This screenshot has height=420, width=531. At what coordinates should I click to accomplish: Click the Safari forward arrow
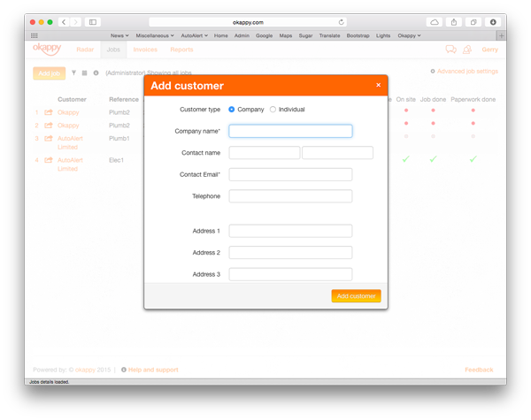point(75,22)
